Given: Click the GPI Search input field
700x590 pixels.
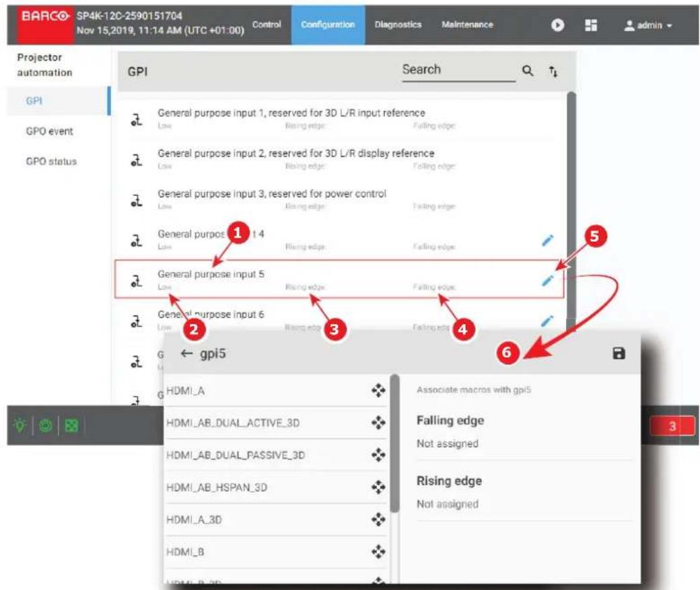Looking at the screenshot, I should tap(458, 70).
